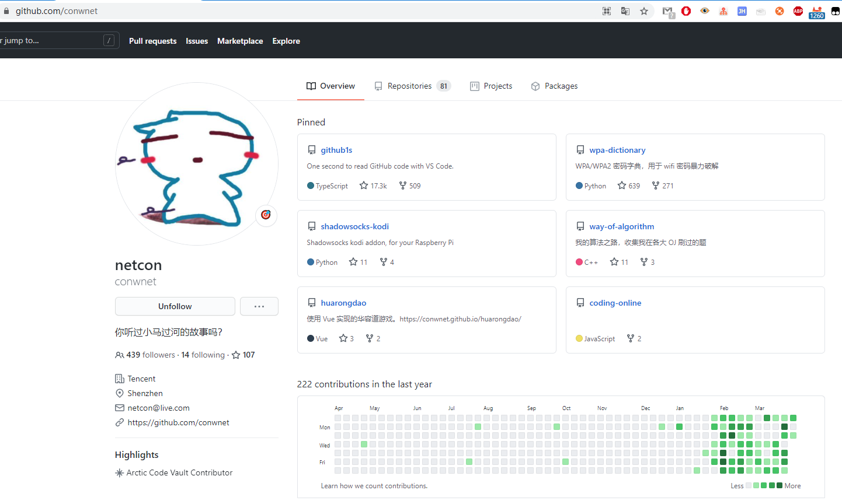Click the repo icon beside huarongdao

coord(312,303)
